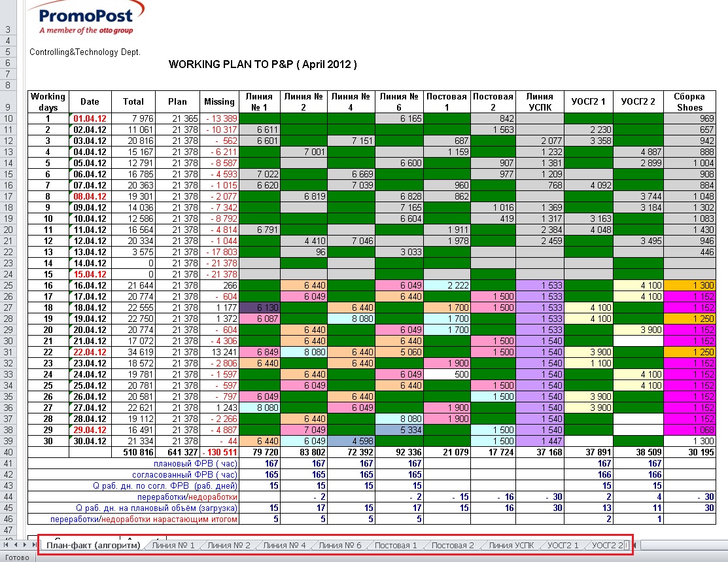
Task: Switch to the Постовая 2 sheet tab
Action: point(453,545)
